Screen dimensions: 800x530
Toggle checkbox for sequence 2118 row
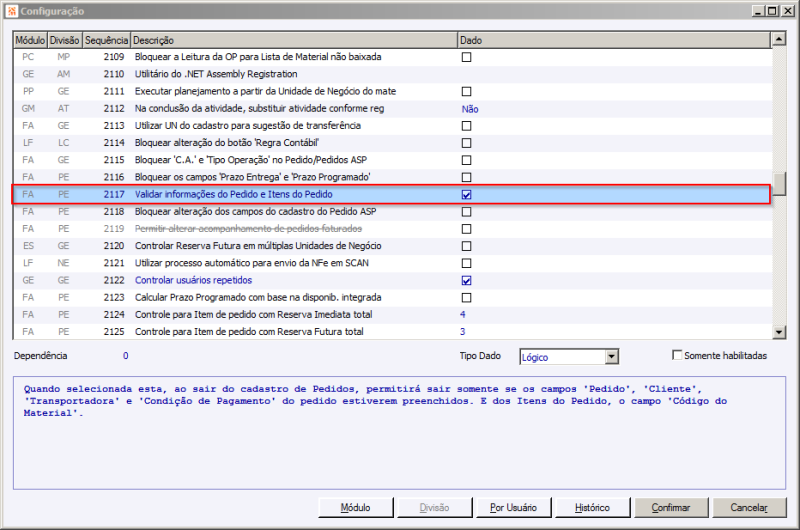click(x=466, y=212)
